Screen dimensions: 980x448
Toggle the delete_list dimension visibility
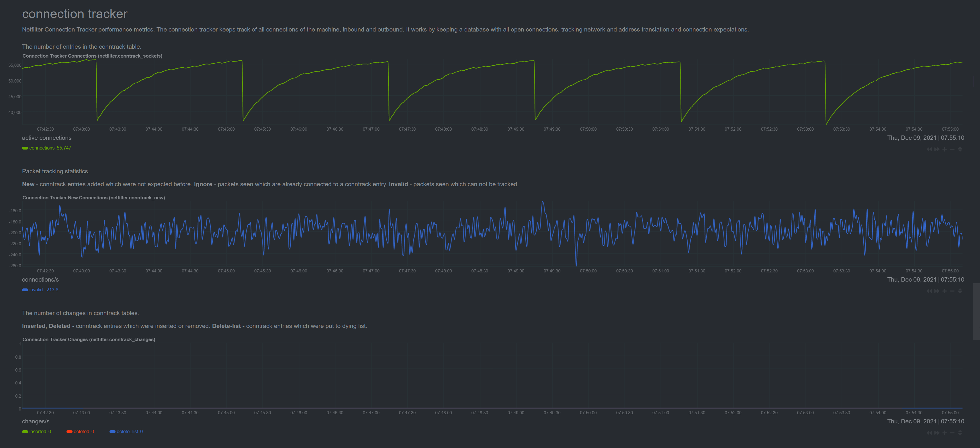[x=128, y=431]
